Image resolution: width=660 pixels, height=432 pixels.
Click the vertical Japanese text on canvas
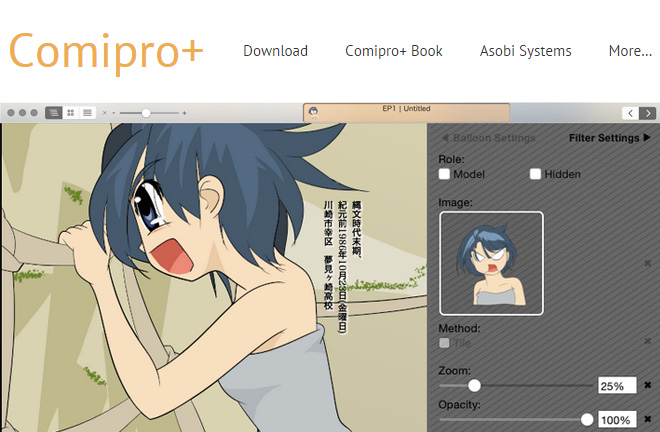pyautogui.click(x=342, y=266)
